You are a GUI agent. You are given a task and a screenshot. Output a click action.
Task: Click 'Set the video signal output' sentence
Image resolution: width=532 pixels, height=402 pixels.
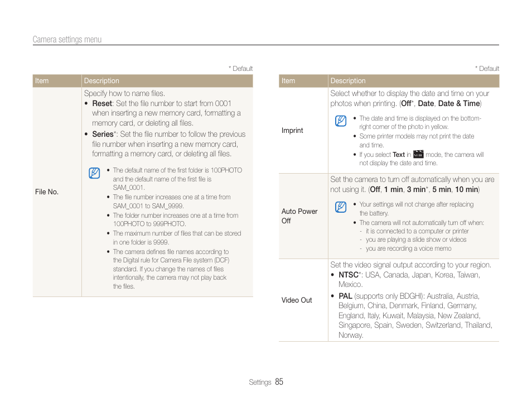click(x=411, y=265)
